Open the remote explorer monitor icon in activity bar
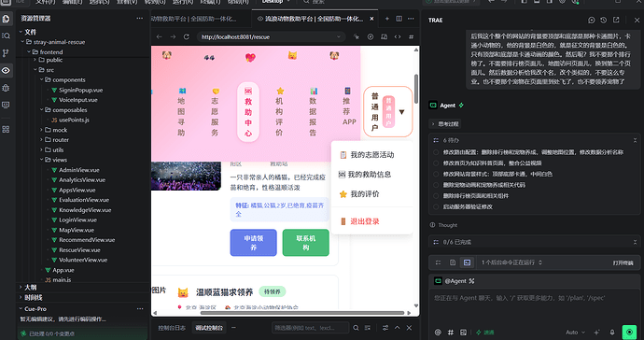The height and width of the screenshot is (340, 644). [x=6, y=105]
